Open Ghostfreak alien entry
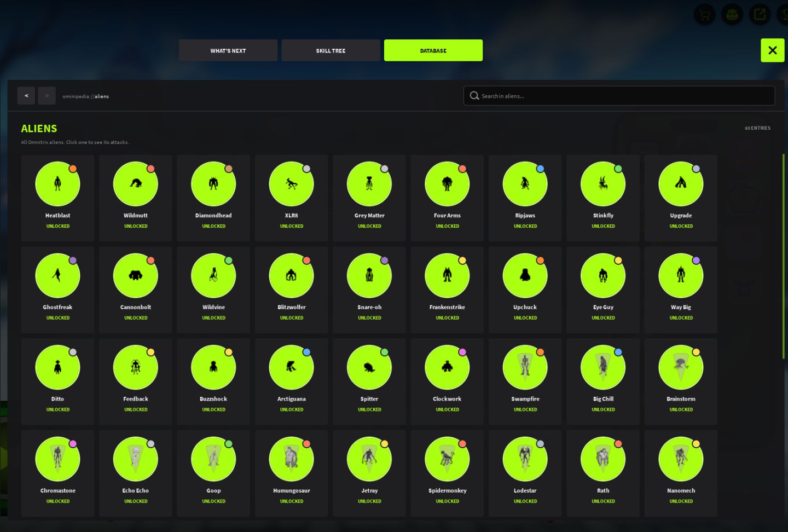This screenshot has height=532, width=788. pos(57,290)
